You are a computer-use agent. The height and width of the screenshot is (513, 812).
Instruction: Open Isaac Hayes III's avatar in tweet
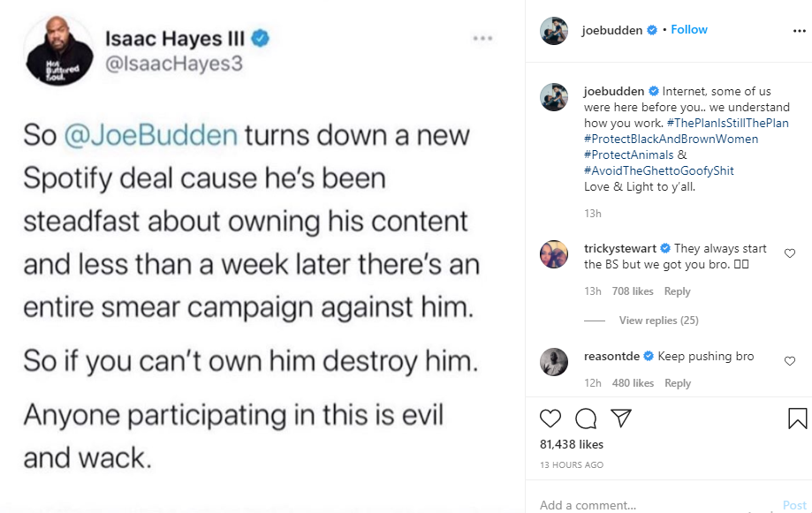(59, 50)
